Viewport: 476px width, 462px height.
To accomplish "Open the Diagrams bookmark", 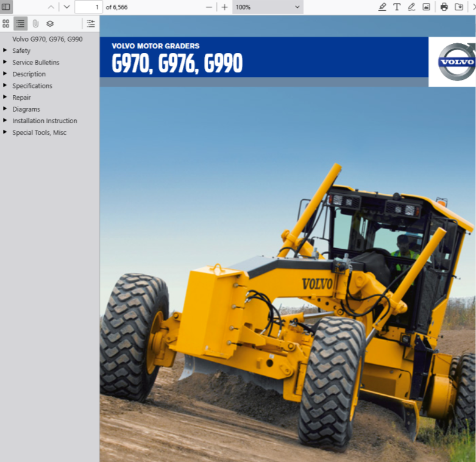I will (x=26, y=109).
